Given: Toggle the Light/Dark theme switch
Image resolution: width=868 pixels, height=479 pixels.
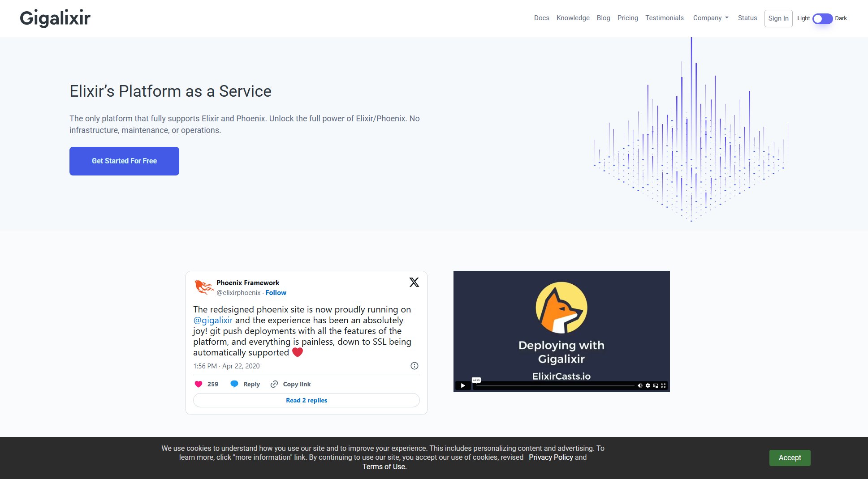Looking at the screenshot, I should click(822, 18).
